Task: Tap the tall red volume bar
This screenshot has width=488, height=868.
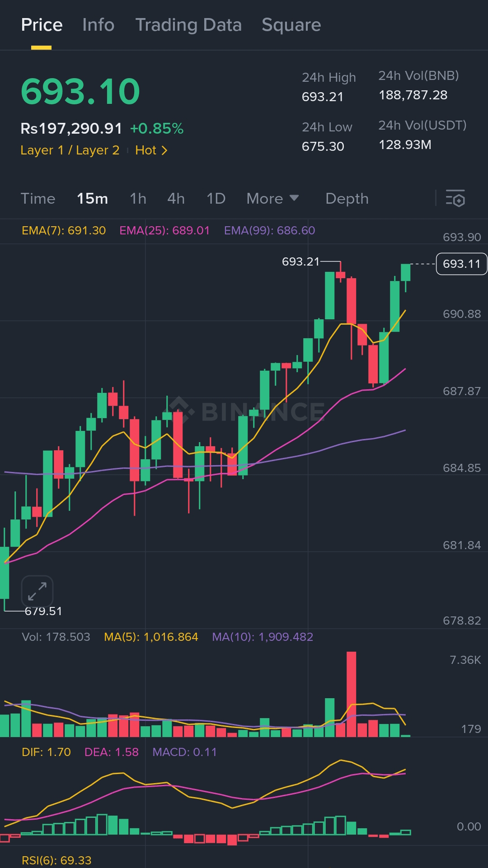Action: click(352, 694)
